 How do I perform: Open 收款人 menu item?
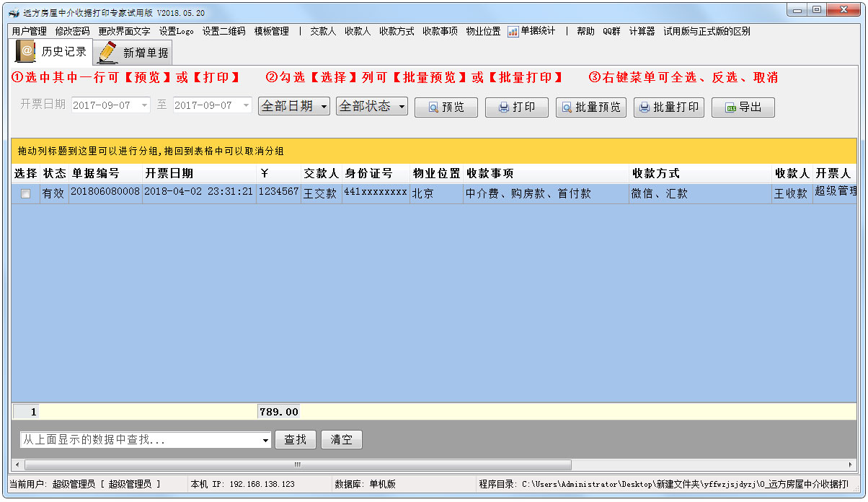tap(358, 32)
